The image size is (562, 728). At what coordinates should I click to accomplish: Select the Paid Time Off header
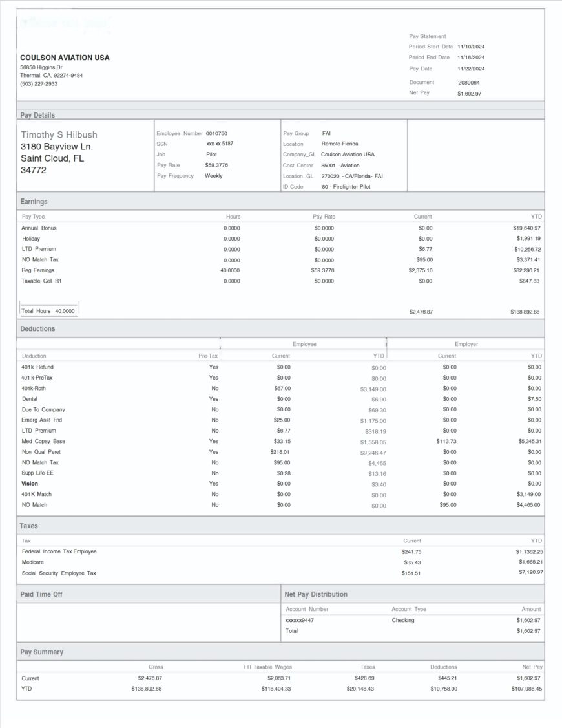pos(45,594)
